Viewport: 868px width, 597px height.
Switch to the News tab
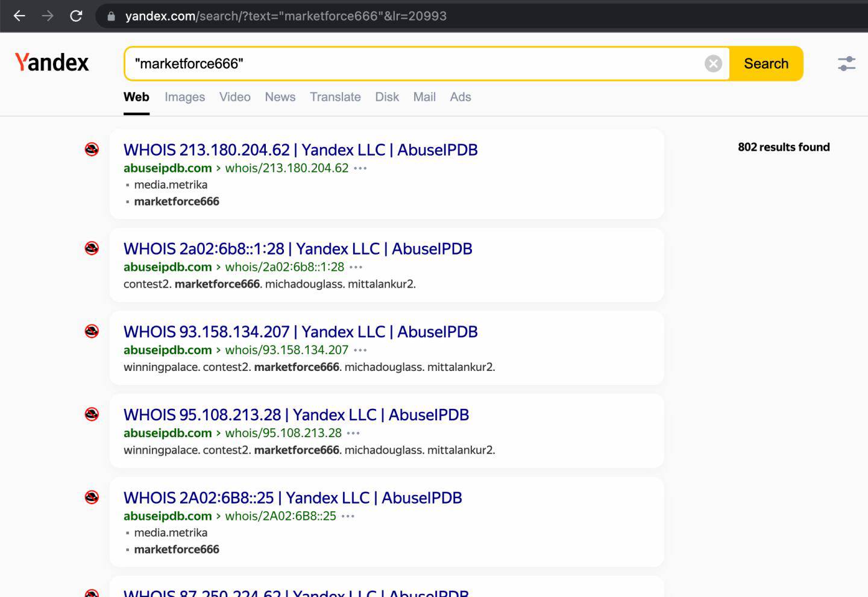tap(280, 97)
